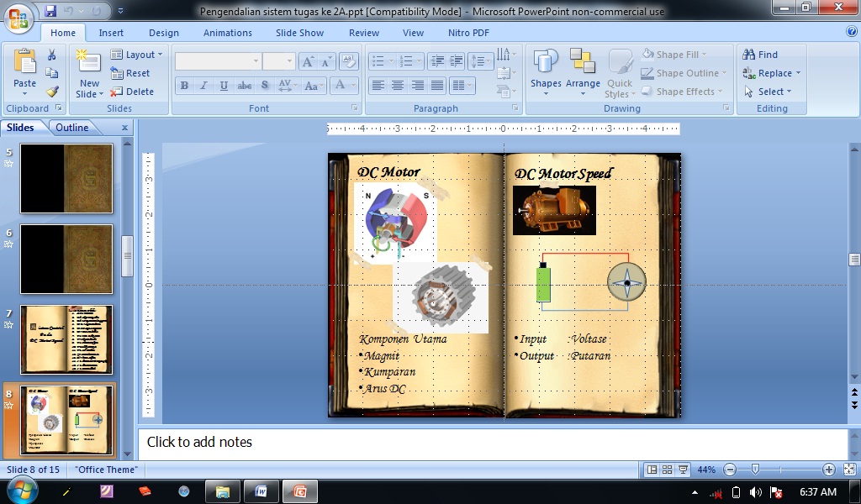This screenshot has height=504, width=861.
Task: Open Windows Start menu
Action: click(x=21, y=491)
